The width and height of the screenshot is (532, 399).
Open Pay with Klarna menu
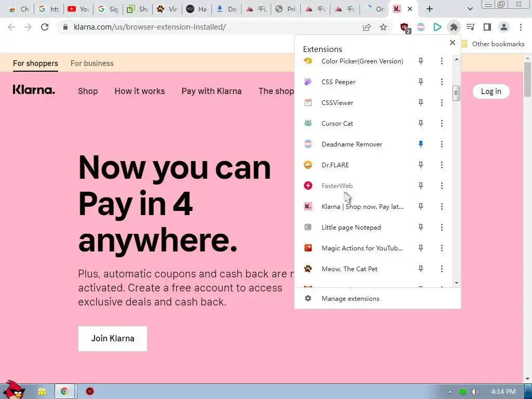[211, 91]
